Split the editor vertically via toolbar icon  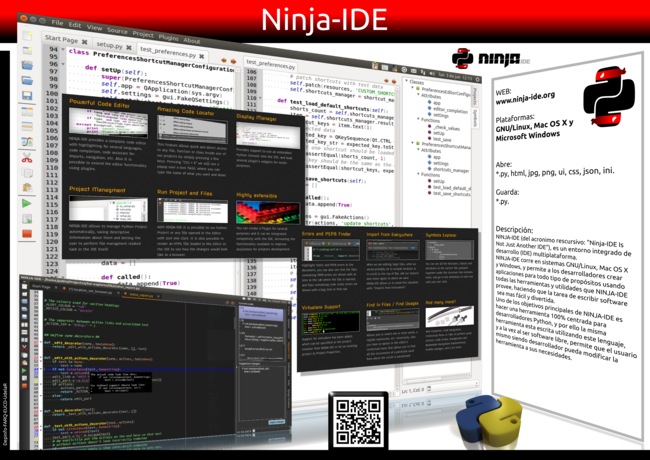coord(27,126)
